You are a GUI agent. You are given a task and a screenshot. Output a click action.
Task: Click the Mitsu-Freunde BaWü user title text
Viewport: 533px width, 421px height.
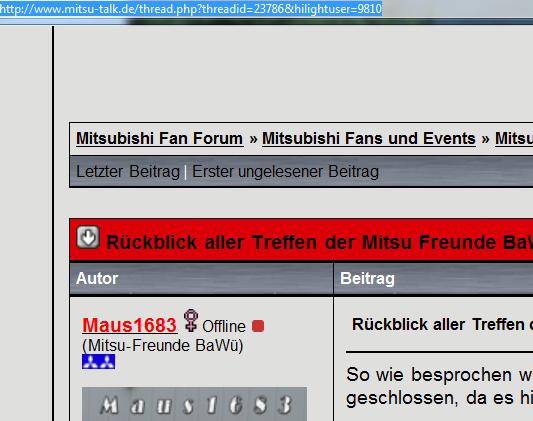click(x=163, y=346)
